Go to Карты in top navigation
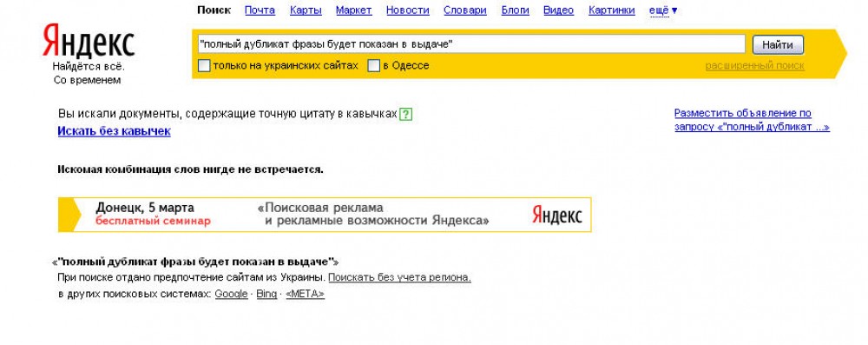The image size is (868, 345). (x=306, y=10)
